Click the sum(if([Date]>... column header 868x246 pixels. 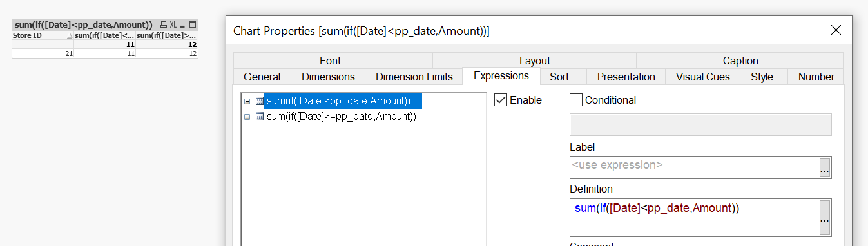(x=166, y=36)
